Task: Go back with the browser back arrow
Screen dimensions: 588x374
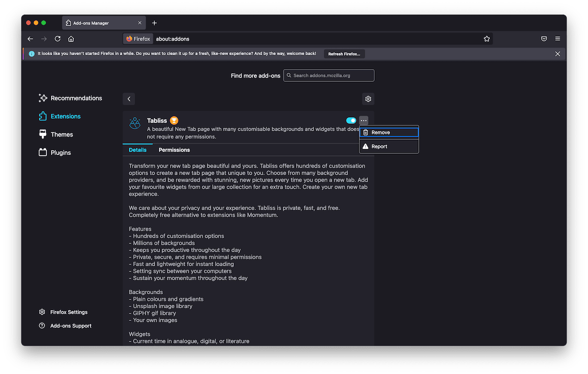Action: tap(30, 39)
